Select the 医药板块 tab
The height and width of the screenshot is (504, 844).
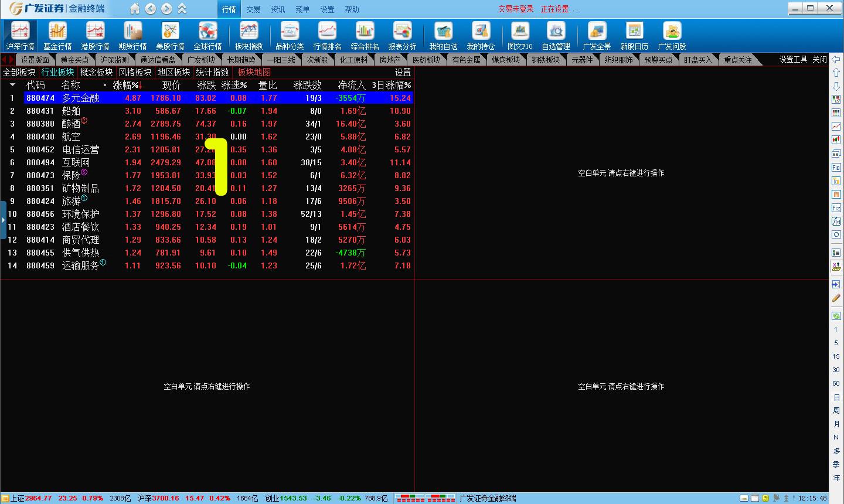pyautogui.click(x=426, y=60)
